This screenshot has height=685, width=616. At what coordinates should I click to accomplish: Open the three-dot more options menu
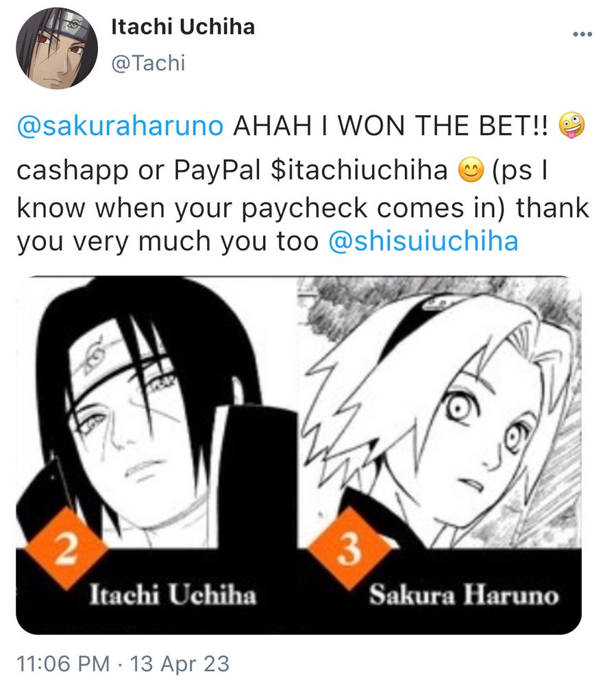tap(583, 34)
